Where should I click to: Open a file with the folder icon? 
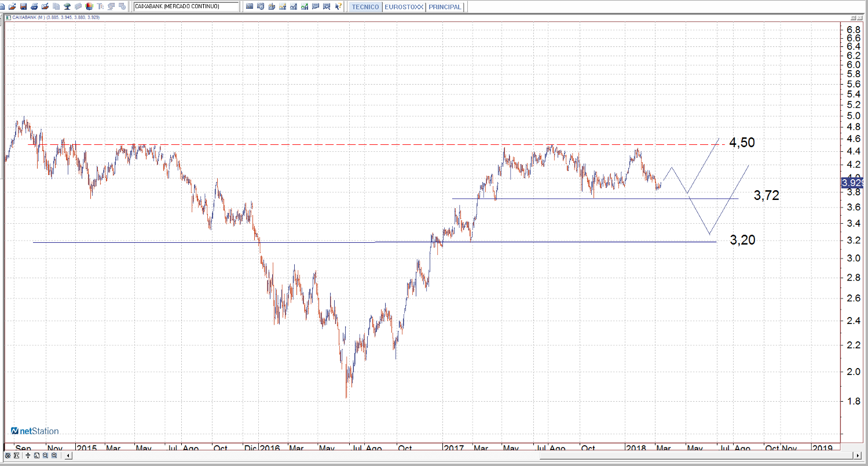click(x=12, y=6)
